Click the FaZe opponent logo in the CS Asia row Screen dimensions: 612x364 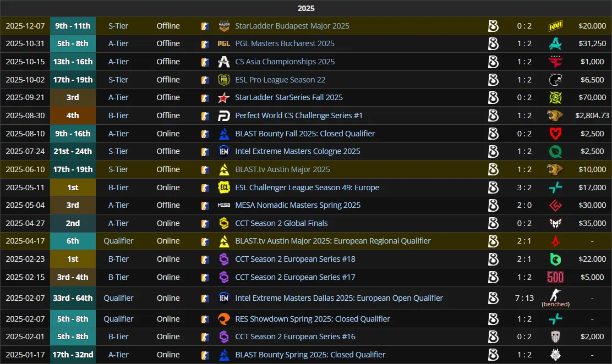point(555,62)
